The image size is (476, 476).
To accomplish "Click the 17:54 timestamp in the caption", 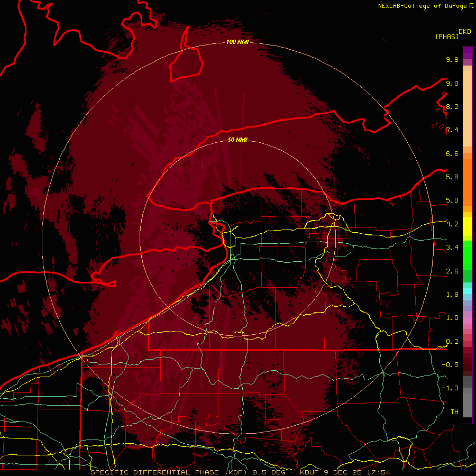I will pos(379,472).
